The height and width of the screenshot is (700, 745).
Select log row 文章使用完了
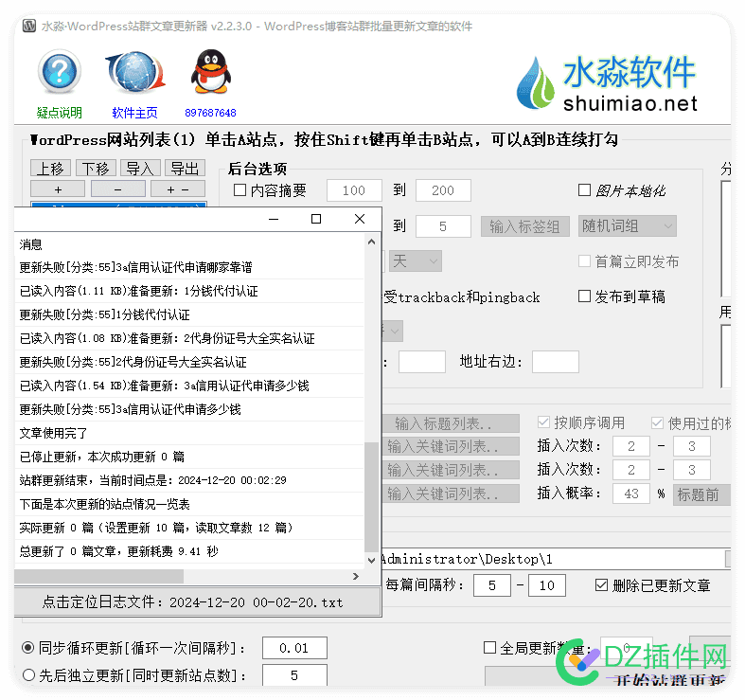click(190, 433)
